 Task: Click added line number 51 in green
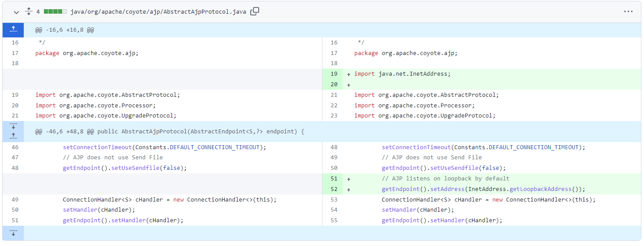tap(334, 179)
